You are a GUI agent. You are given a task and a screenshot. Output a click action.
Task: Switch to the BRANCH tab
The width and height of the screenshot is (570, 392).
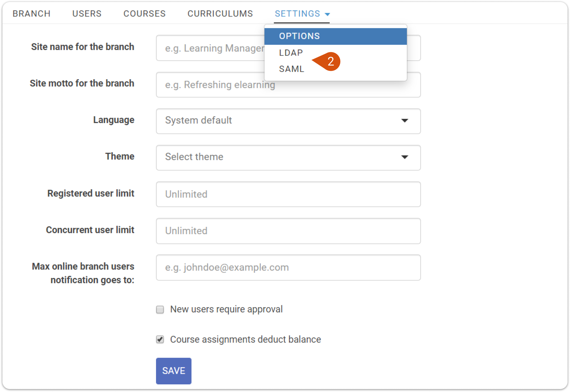(x=32, y=14)
